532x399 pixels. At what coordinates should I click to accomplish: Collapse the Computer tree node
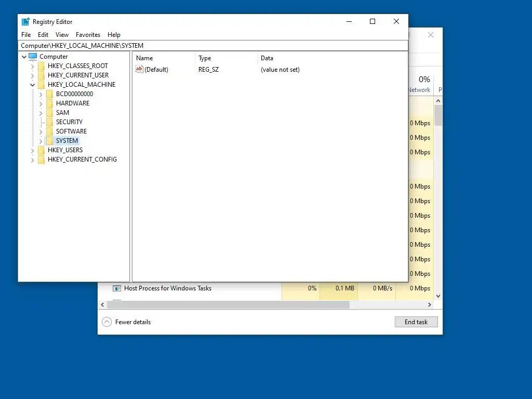point(24,57)
